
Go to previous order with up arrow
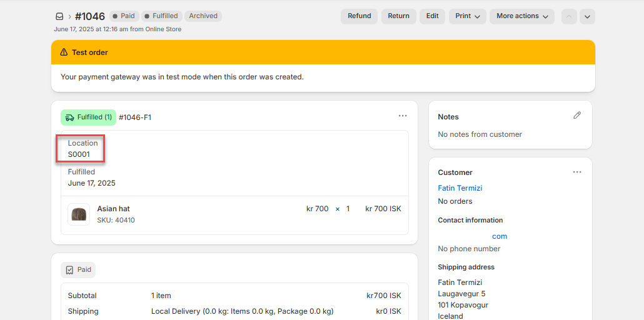pos(569,17)
